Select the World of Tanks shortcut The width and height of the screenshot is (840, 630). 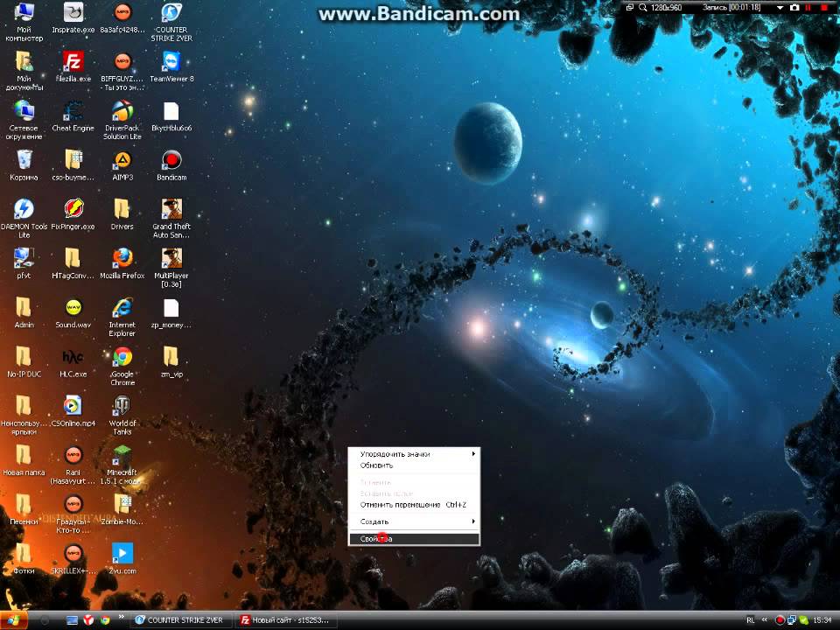coord(122,415)
